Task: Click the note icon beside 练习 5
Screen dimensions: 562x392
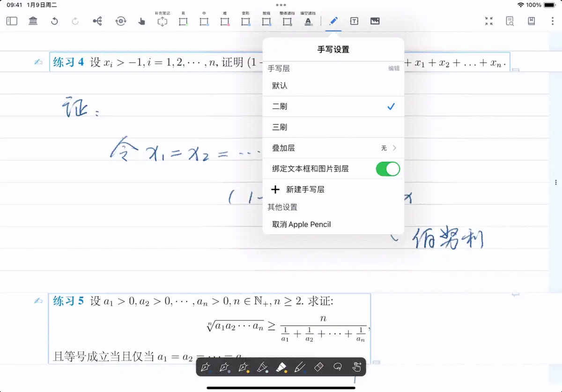Action: pos(39,301)
